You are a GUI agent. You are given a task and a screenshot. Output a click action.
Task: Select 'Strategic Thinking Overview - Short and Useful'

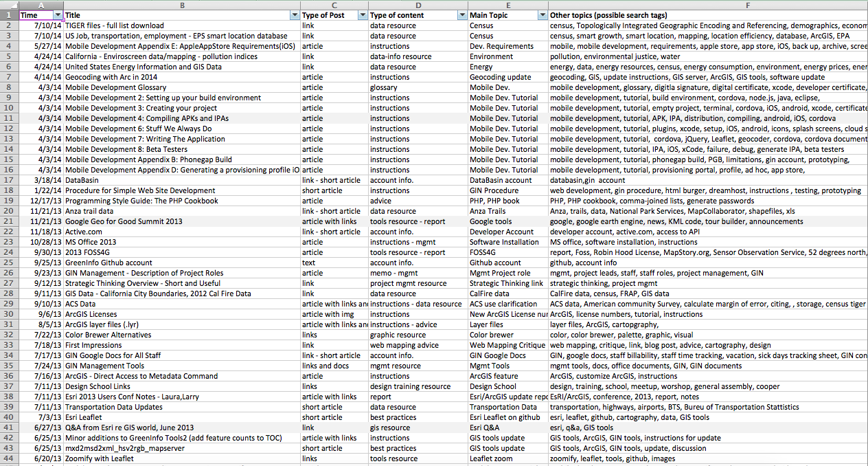[182, 283]
